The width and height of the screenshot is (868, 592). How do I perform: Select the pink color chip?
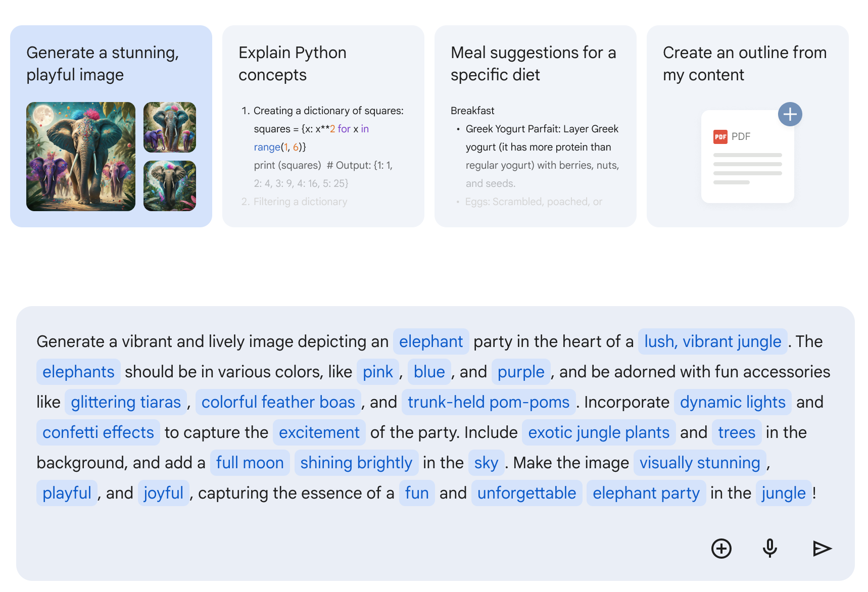pos(377,372)
